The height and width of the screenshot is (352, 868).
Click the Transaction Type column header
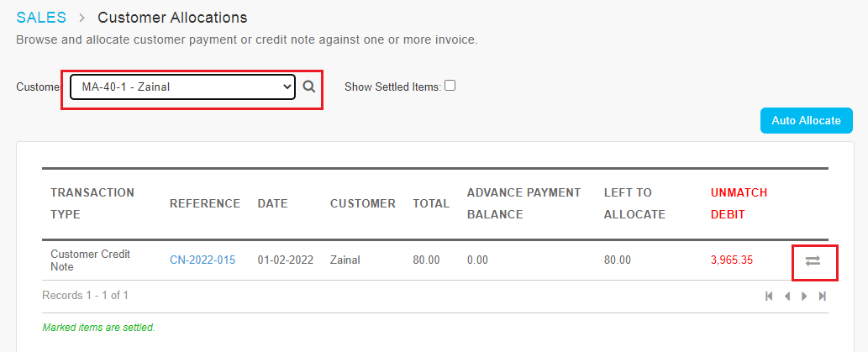(92, 203)
